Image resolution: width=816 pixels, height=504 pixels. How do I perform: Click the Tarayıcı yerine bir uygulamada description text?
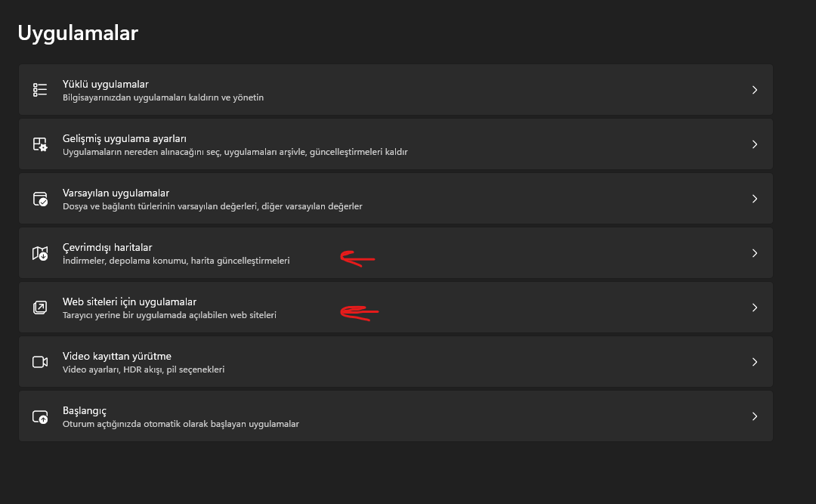tap(169, 315)
